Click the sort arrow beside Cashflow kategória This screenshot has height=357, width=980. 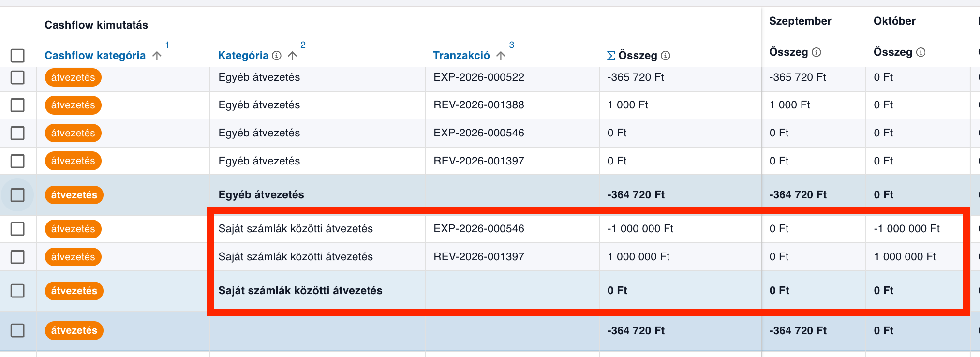157,56
